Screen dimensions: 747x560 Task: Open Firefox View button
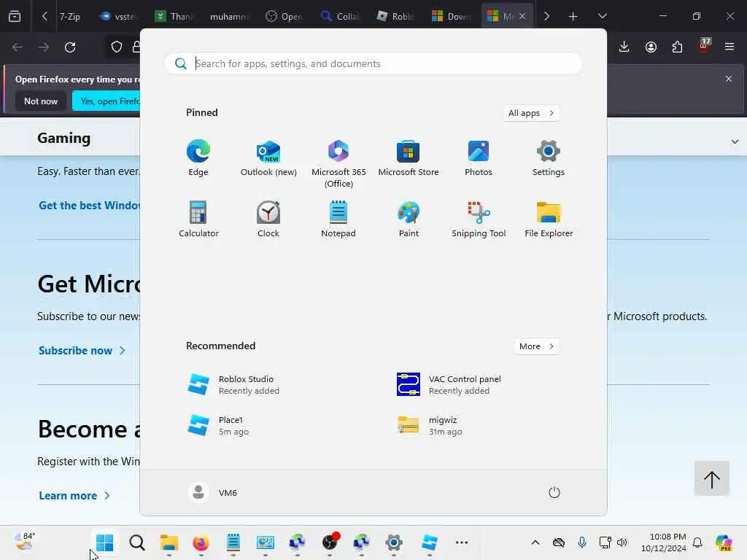(x=15, y=16)
